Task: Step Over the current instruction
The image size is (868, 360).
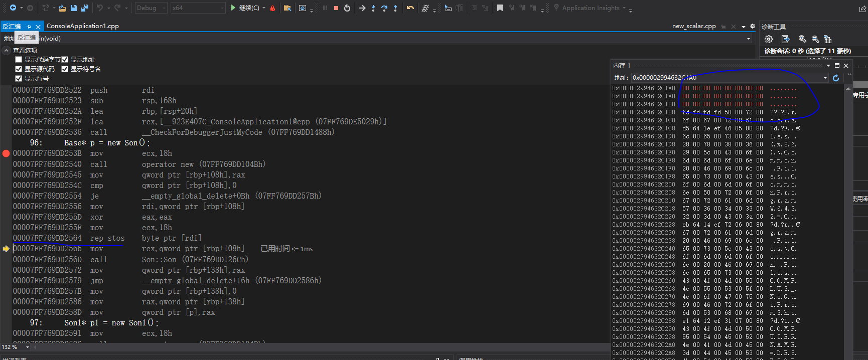Action: 384,8
